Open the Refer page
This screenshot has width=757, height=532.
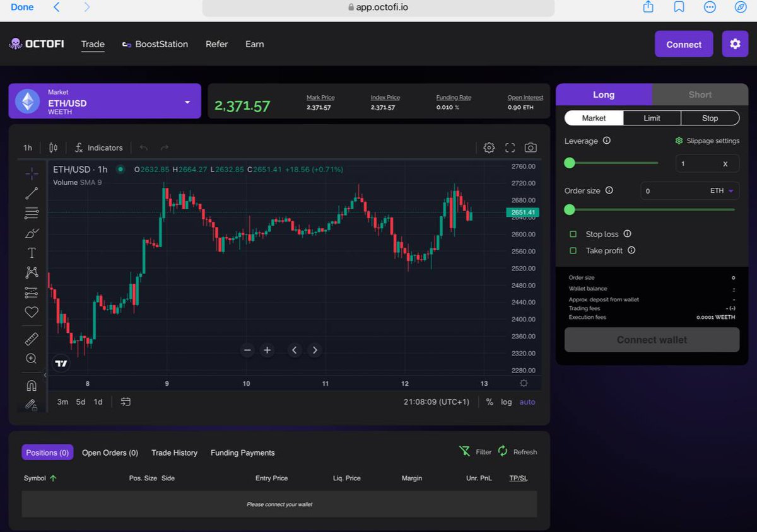[216, 44]
